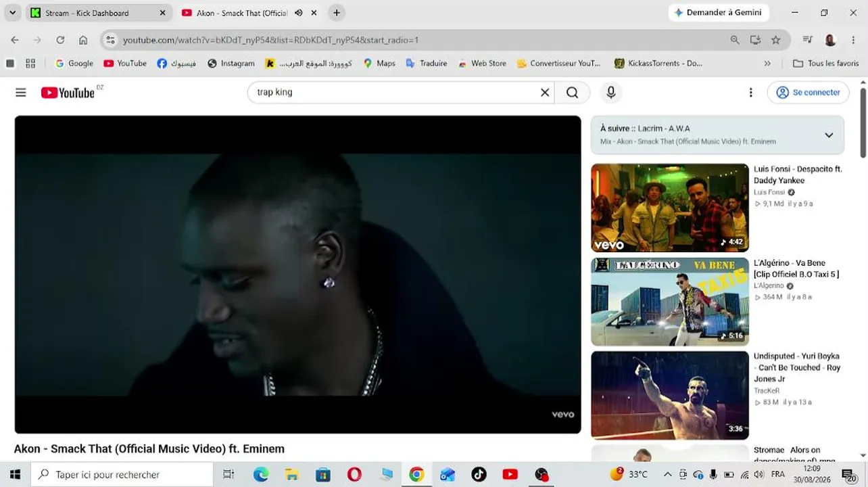Open the media controls toolbar icon
The height and width of the screenshot is (487, 868).
807,40
